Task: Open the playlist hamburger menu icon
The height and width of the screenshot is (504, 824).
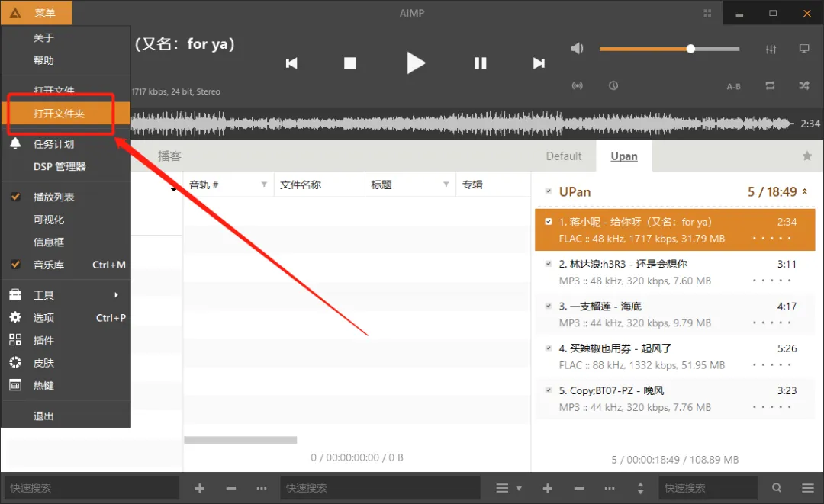Action: pyautogui.click(x=808, y=488)
